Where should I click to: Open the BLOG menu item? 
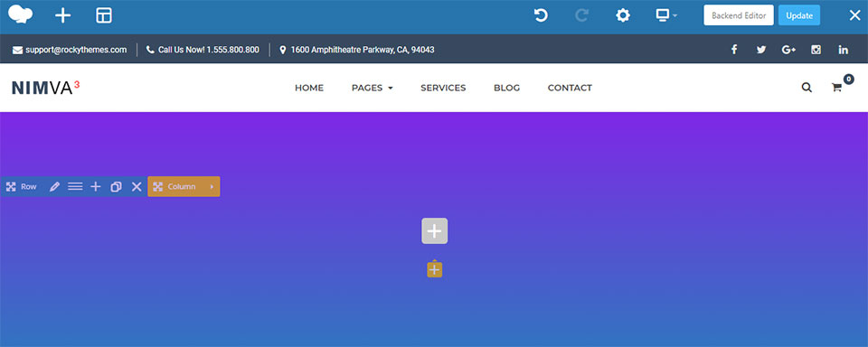(506, 88)
